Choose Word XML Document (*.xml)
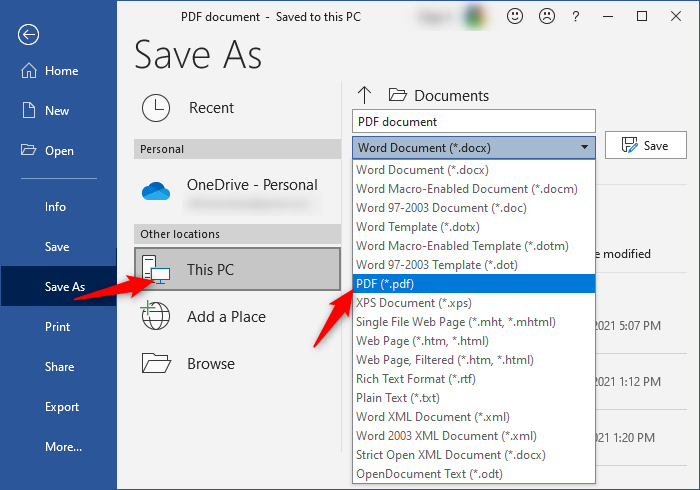The width and height of the screenshot is (700, 490). (x=474, y=417)
